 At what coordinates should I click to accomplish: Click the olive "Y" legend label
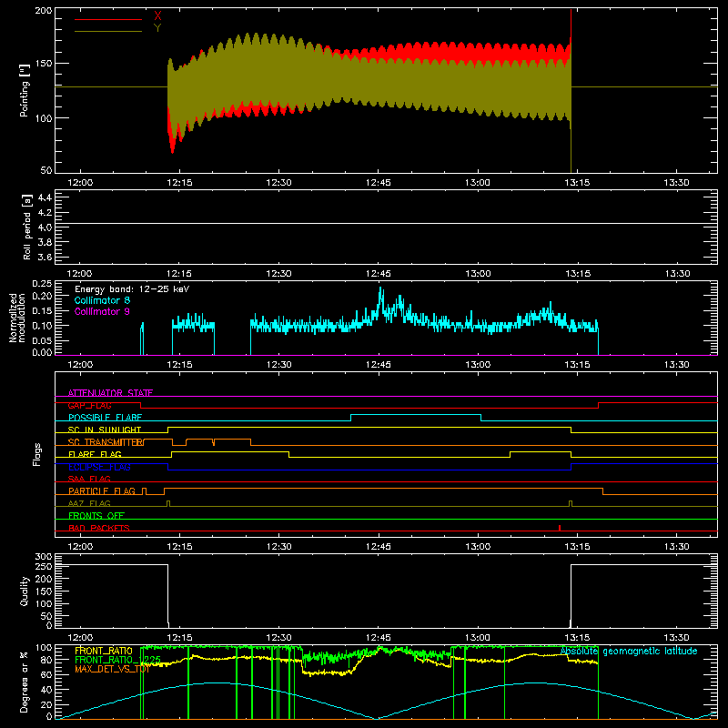point(157,28)
